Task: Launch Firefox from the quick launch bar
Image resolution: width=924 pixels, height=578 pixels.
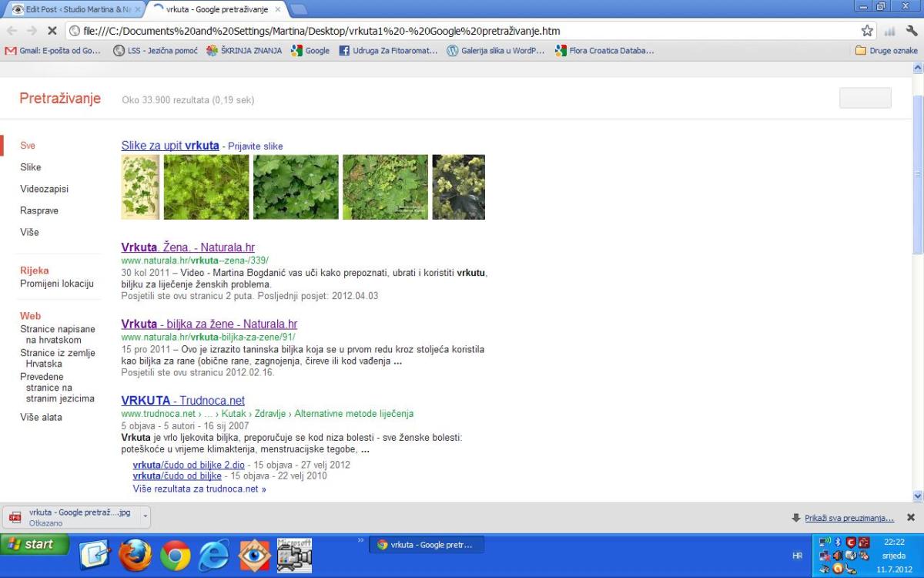Action: [135, 555]
